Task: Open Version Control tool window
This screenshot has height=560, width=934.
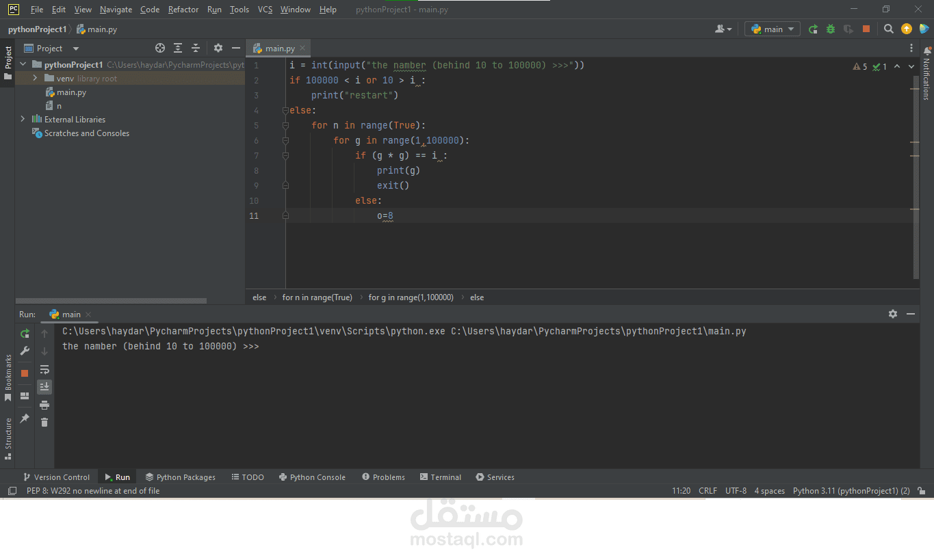Action: [x=56, y=477]
